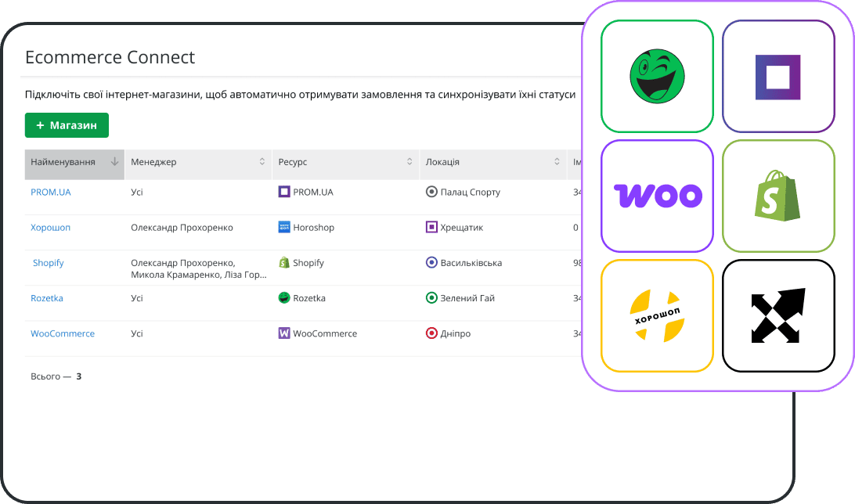Click the Палац Спорту location marker
The image size is (855, 504).
pyautogui.click(x=431, y=192)
